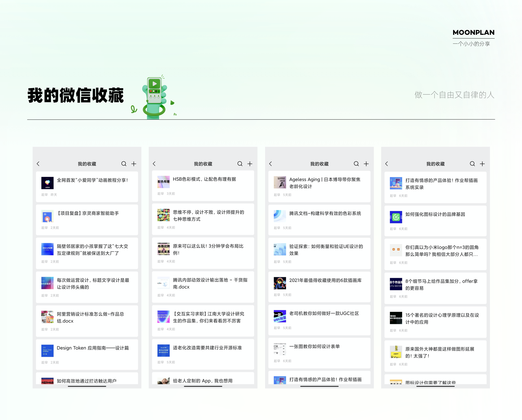Click the plus icon in first phone panel
This screenshot has height=420, width=522.
[x=134, y=164]
